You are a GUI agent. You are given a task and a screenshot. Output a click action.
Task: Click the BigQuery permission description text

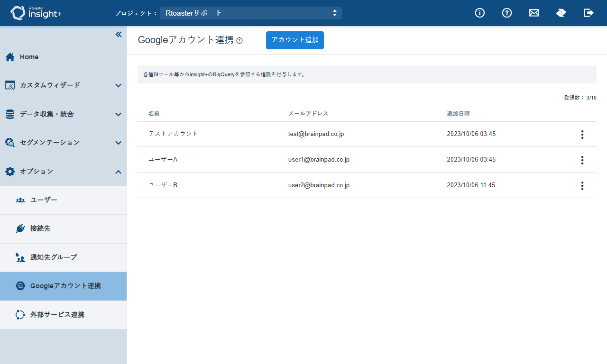click(224, 74)
